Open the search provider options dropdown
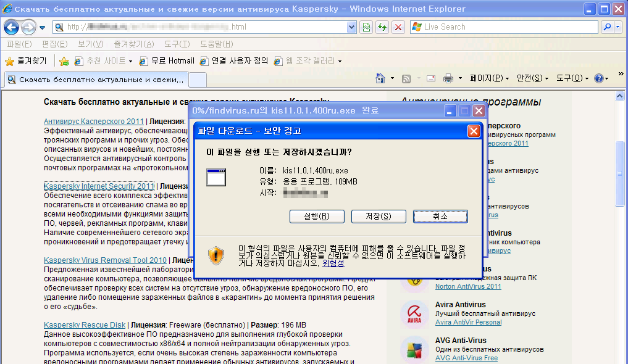628x364 pixels. point(618,27)
